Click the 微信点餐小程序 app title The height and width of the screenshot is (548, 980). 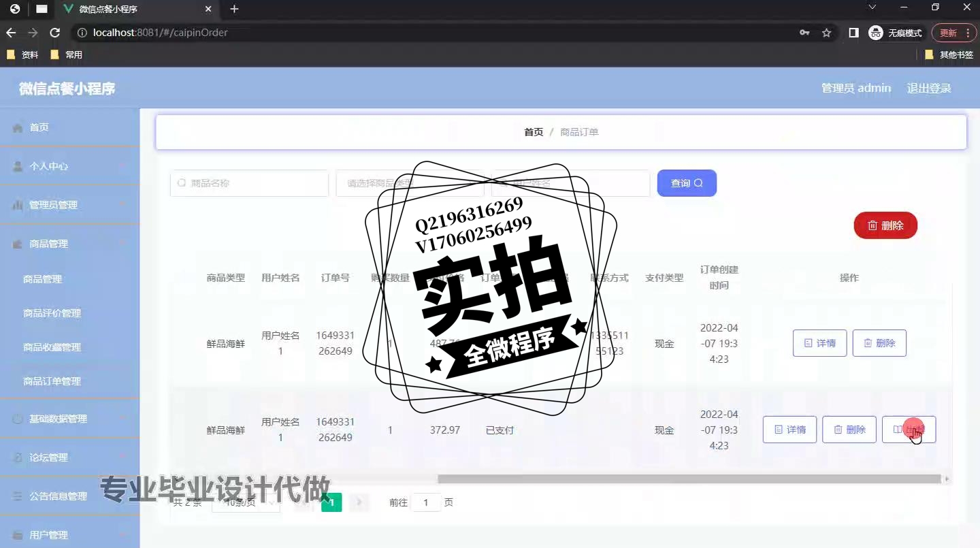(67, 88)
